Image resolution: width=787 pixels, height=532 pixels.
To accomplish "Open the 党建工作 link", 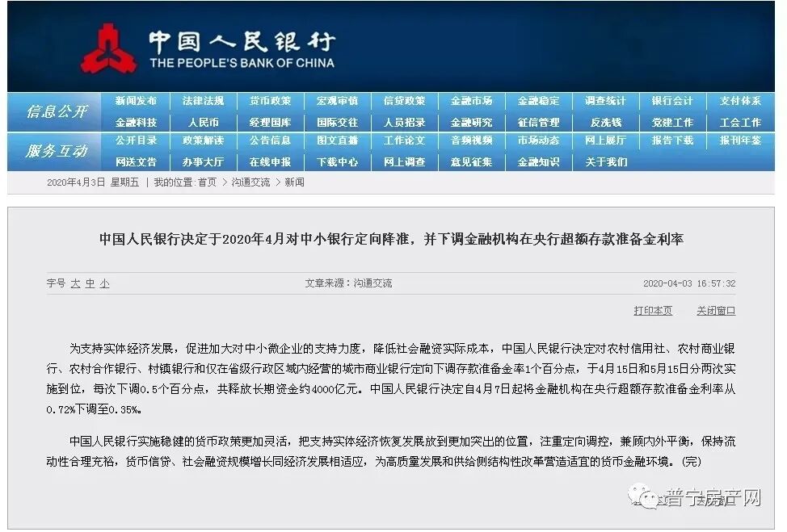I will click(672, 123).
